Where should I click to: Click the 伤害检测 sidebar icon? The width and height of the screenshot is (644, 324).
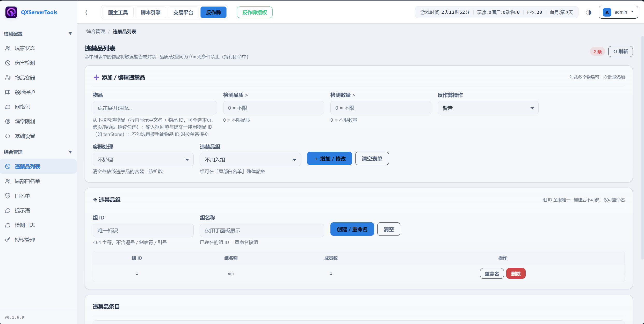click(8, 63)
